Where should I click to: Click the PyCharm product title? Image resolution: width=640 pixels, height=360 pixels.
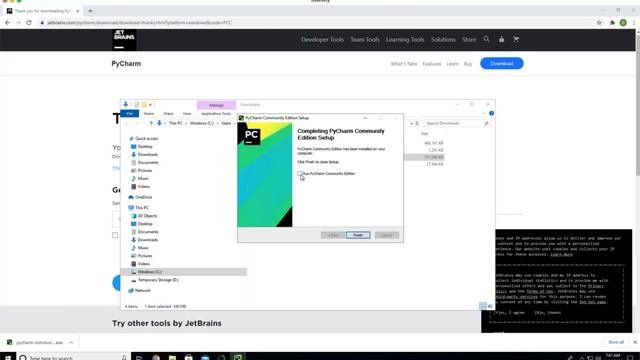point(126,64)
